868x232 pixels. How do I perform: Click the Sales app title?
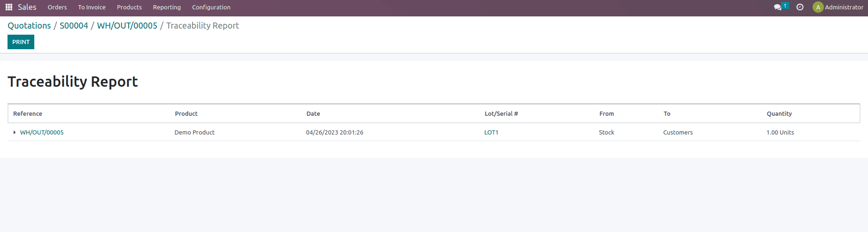tap(27, 7)
